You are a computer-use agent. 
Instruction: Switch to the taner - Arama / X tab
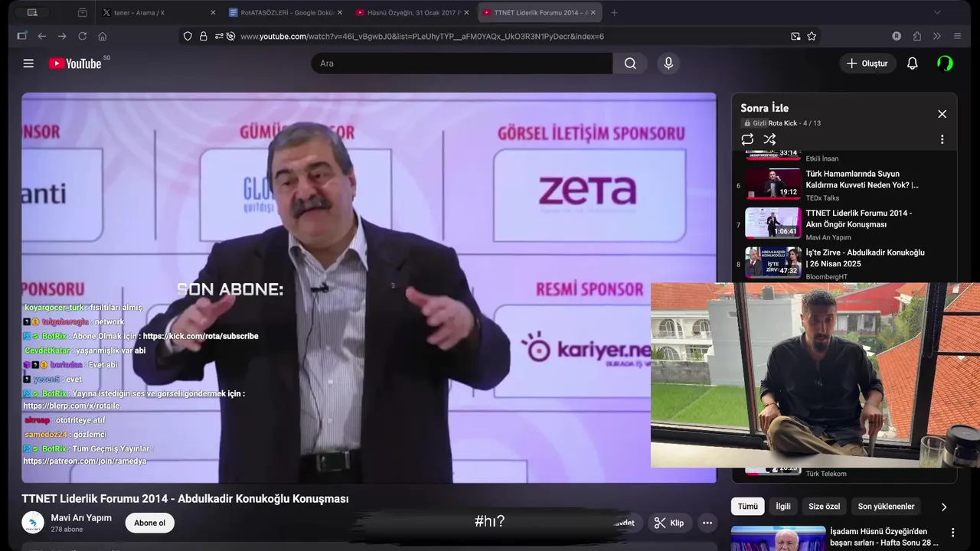pyautogui.click(x=158, y=12)
